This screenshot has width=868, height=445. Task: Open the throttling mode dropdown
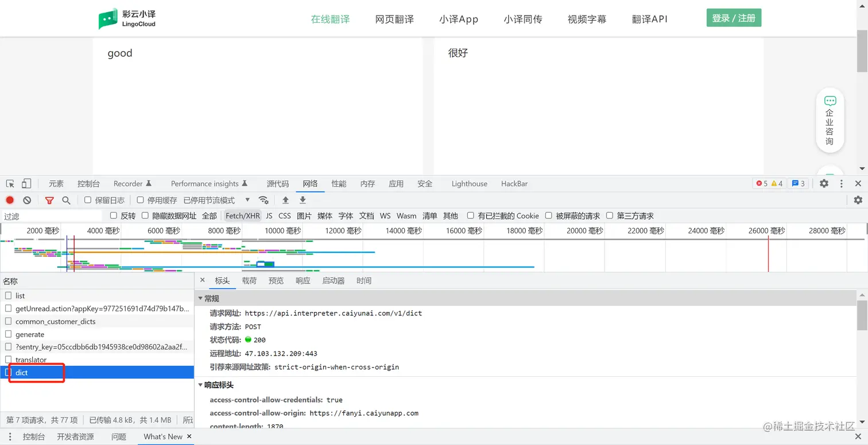216,200
